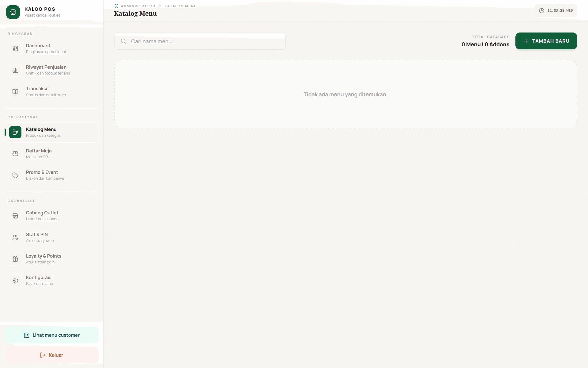Navigate to Transaksi section
The height and width of the screenshot is (368, 588).
[51, 91]
